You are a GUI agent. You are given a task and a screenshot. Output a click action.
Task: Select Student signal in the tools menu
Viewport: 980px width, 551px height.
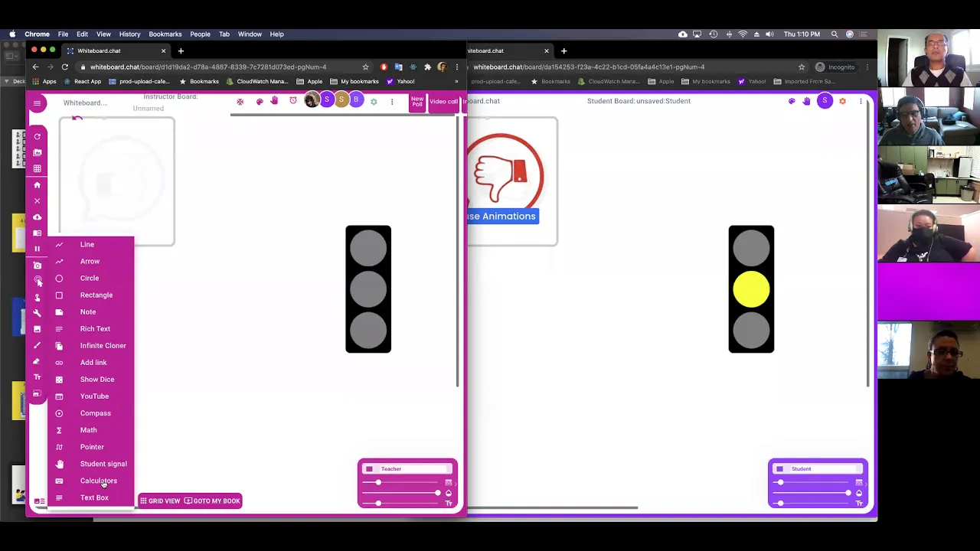click(x=90, y=464)
